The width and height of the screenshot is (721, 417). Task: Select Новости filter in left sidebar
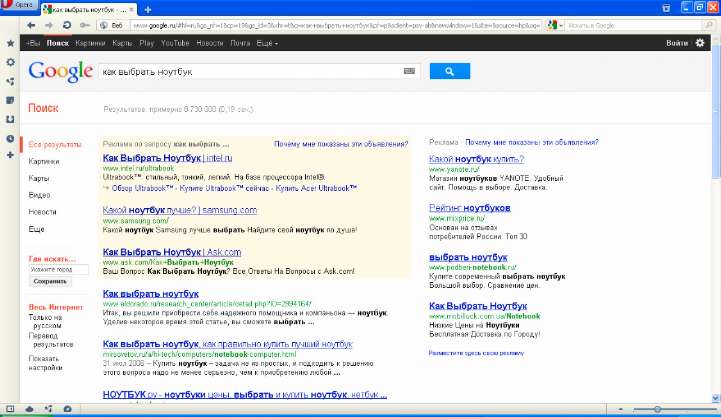tap(42, 212)
